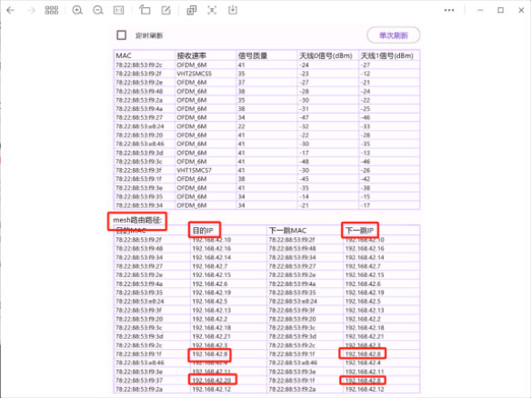Click the 天线0信号(dBm) column header
Image resolution: width=532 pixels, height=398 pixels.
click(326, 55)
